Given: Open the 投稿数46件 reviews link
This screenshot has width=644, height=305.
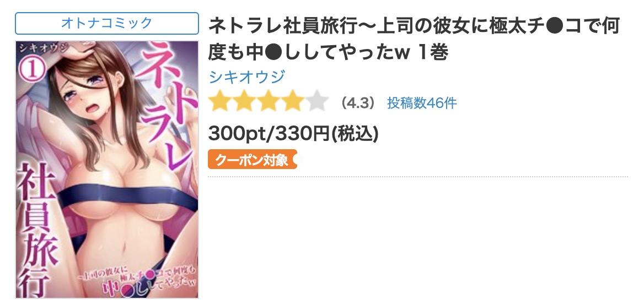Looking at the screenshot, I should 422,103.
